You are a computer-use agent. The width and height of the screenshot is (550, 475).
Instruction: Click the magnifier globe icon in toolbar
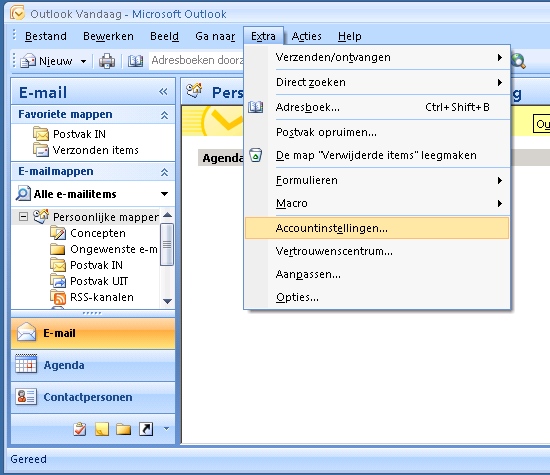click(x=518, y=61)
